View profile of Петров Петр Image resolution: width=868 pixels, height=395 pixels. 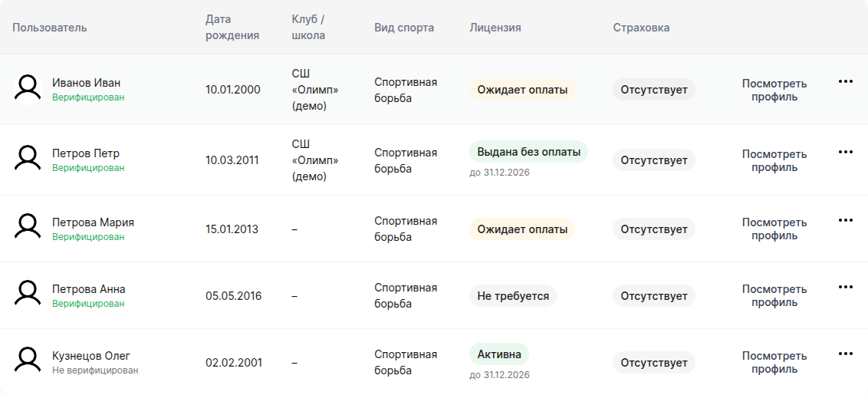pos(774,160)
